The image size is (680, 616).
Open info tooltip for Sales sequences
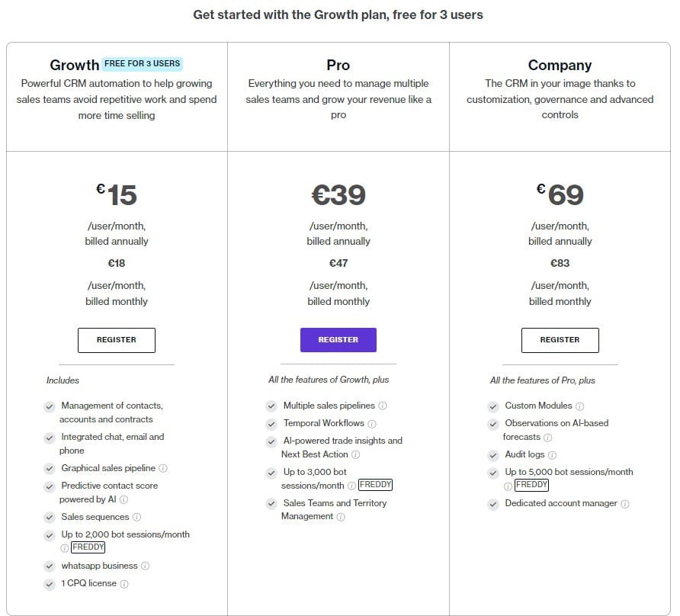tap(136, 517)
